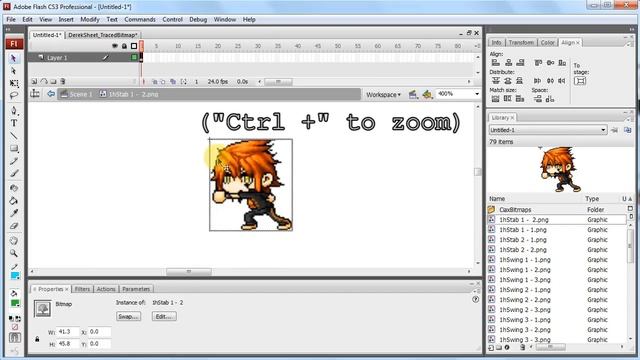
Task: Select the Pencil tool
Action: (x=14, y=161)
